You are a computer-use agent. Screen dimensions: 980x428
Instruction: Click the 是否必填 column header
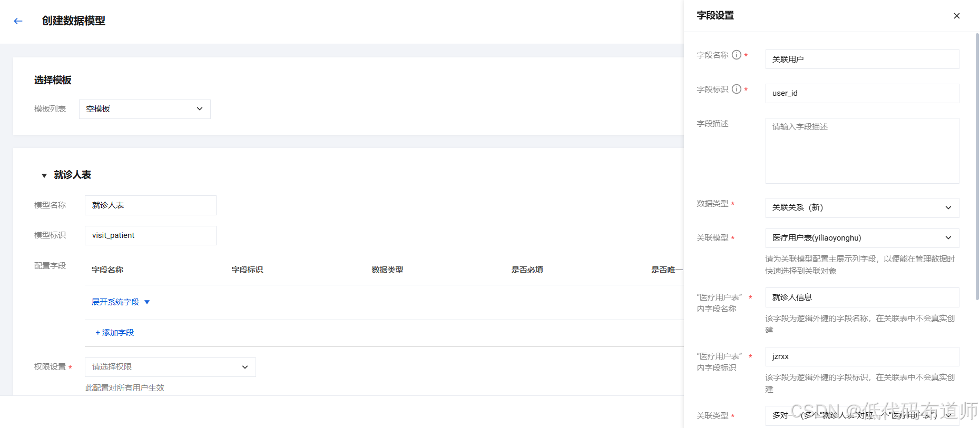[x=527, y=270]
